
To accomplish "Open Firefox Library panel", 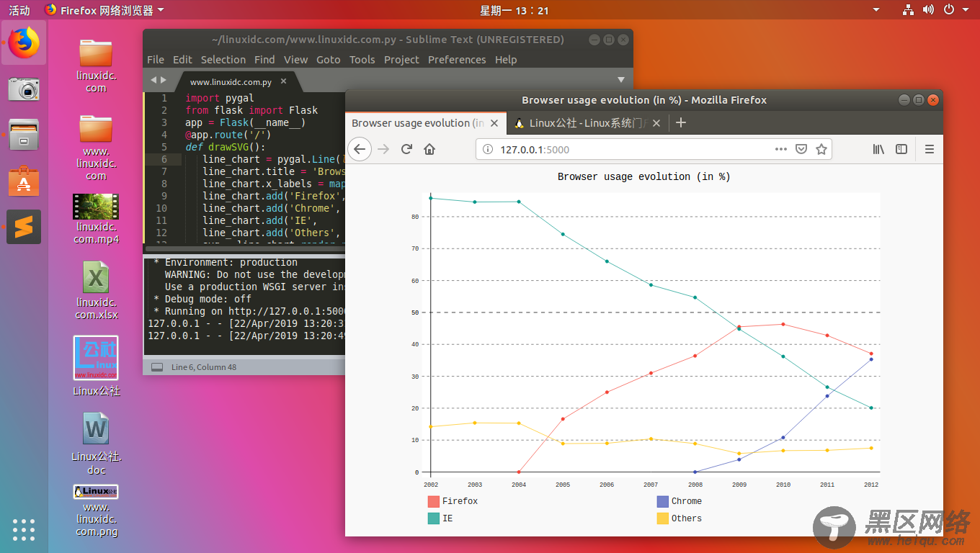I will (878, 149).
